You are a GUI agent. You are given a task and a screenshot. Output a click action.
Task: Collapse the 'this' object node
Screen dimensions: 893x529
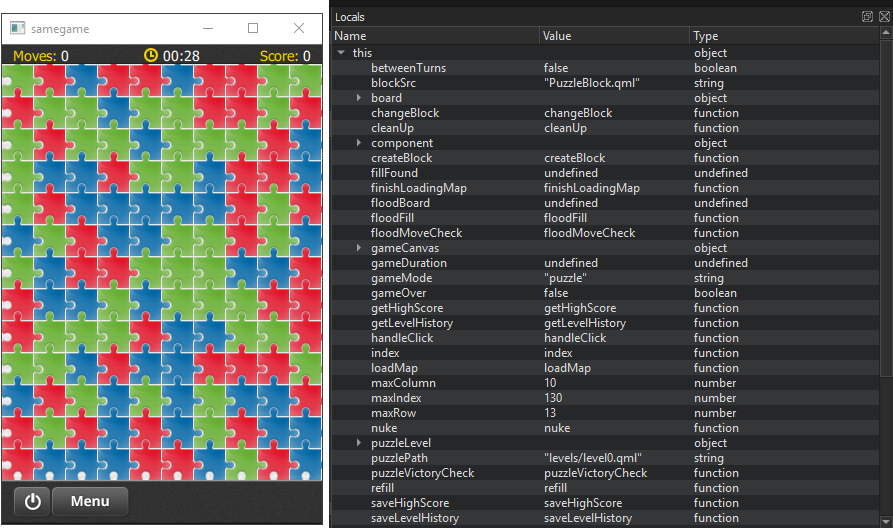tap(342, 53)
